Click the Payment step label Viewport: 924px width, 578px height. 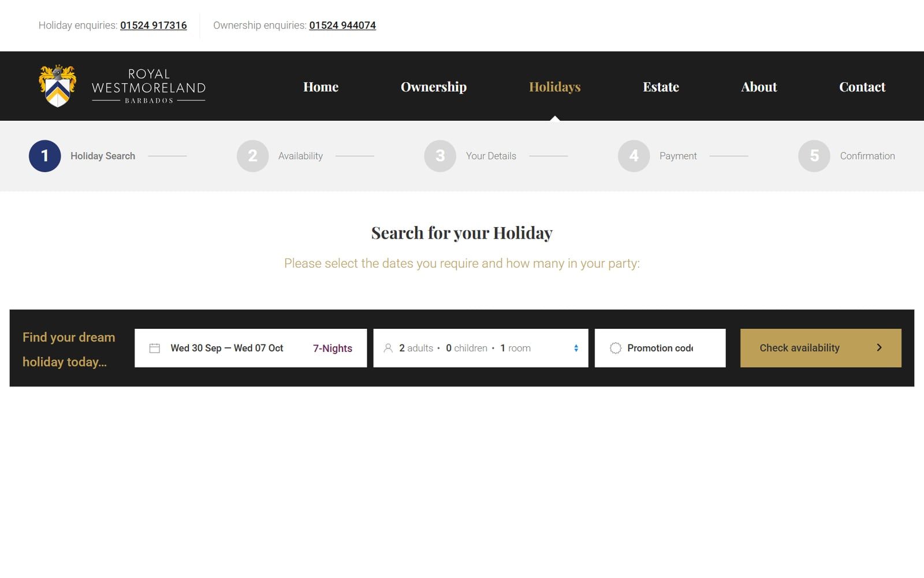(x=678, y=156)
